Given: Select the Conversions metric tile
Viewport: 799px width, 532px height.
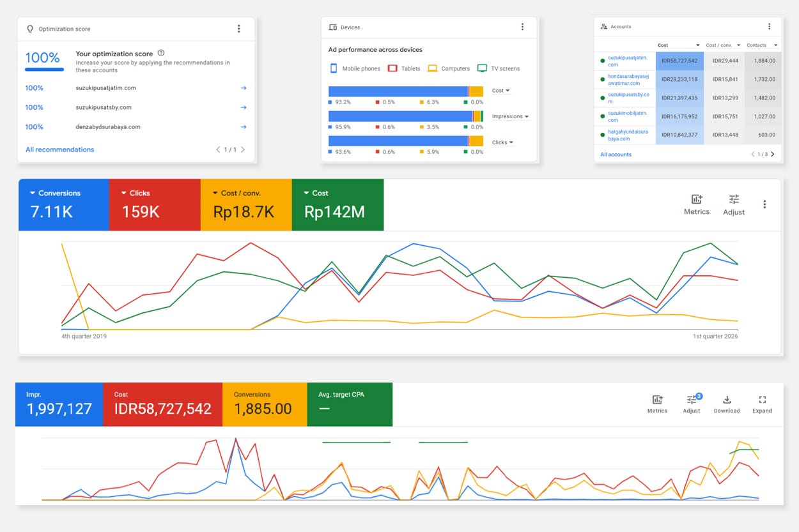Looking at the screenshot, I should [x=64, y=204].
